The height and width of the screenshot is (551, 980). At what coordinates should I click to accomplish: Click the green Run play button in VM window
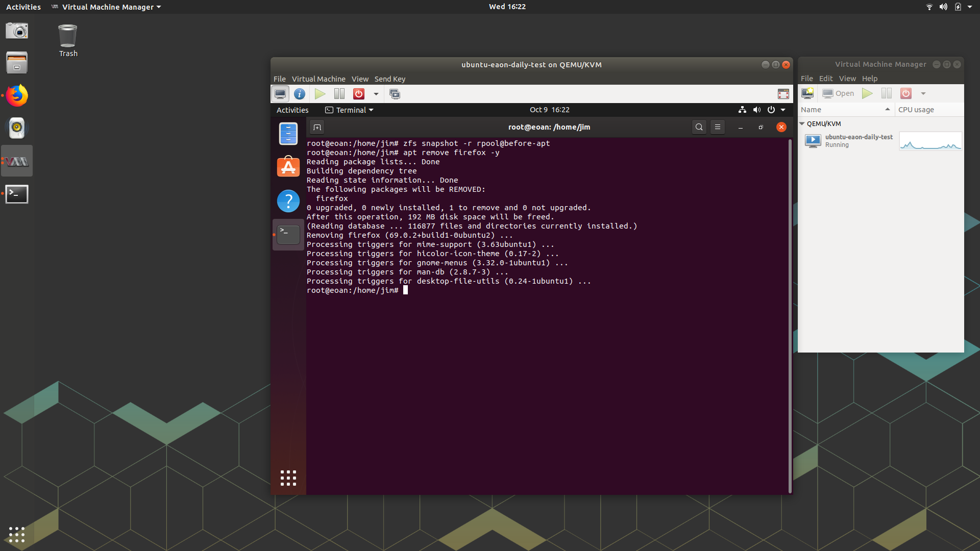click(320, 94)
